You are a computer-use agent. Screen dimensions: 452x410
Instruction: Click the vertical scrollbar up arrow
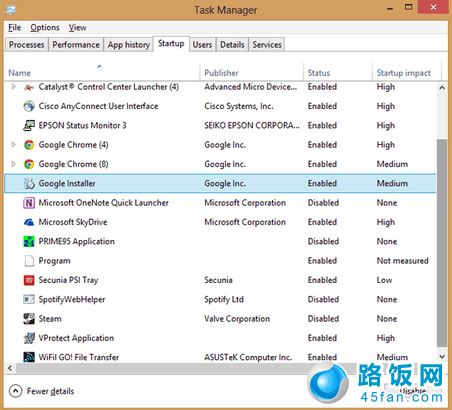coord(442,88)
